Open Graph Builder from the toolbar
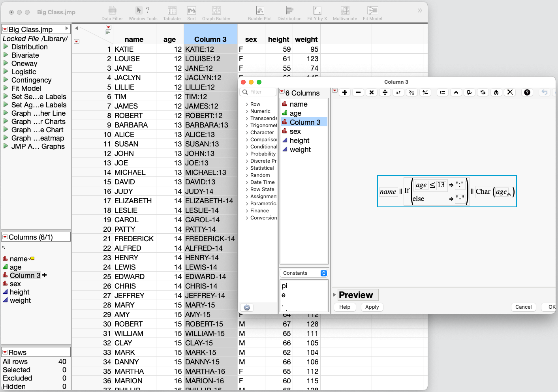The width and height of the screenshot is (558, 392). pos(216,13)
